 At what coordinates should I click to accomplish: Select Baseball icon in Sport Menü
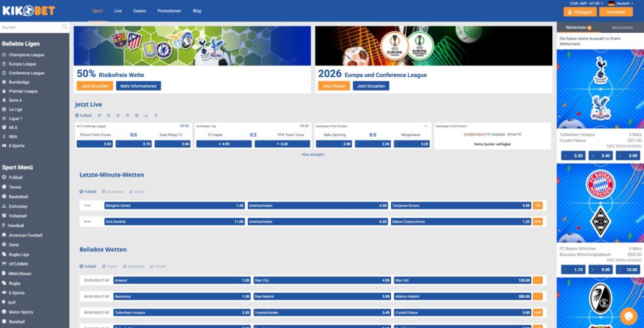pyautogui.click(x=4, y=322)
